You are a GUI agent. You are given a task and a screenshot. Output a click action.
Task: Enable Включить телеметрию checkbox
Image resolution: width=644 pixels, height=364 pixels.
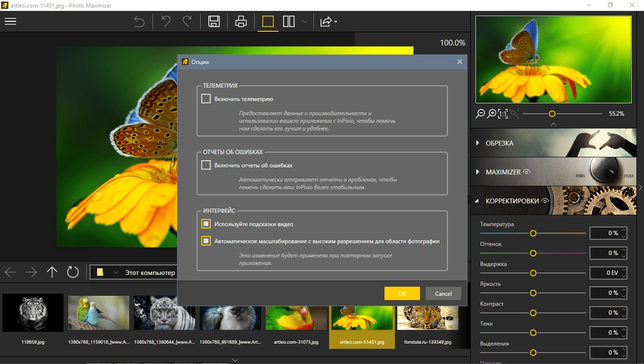(x=206, y=99)
